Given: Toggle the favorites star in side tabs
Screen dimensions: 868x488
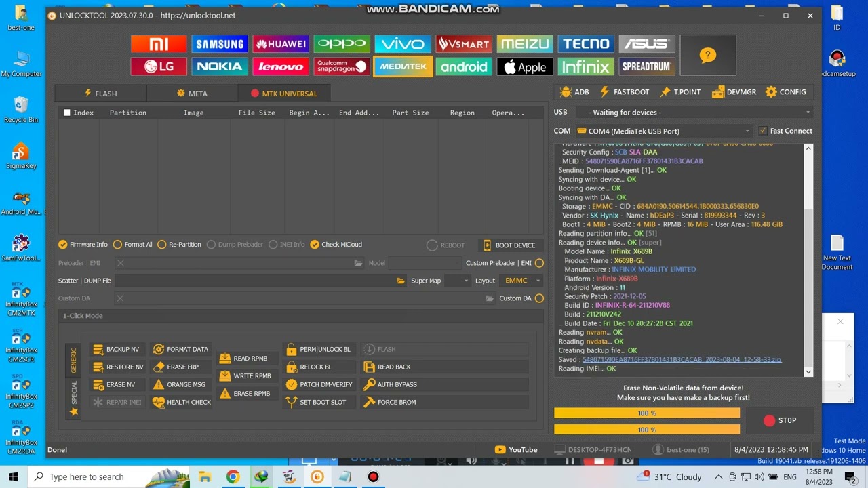Looking at the screenshot, I should [x=74, y=411].
